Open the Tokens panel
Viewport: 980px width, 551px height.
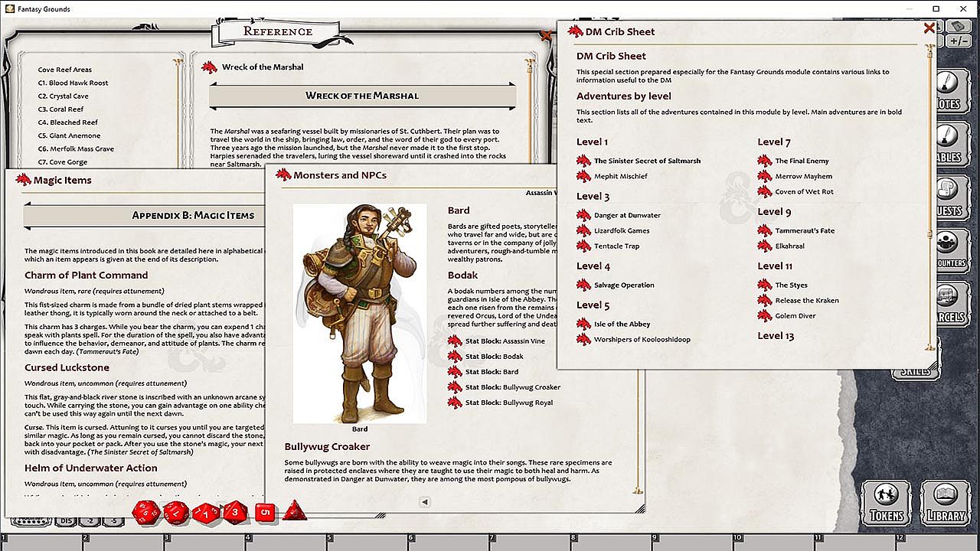pos(887,503)
